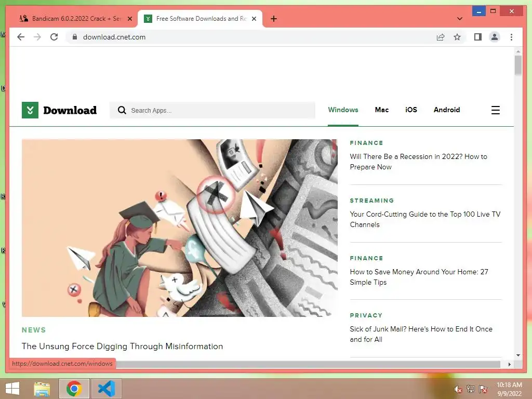532x399 pixels.
Task: Expand the hamburger menu on the site
Action: pos(495,110)
